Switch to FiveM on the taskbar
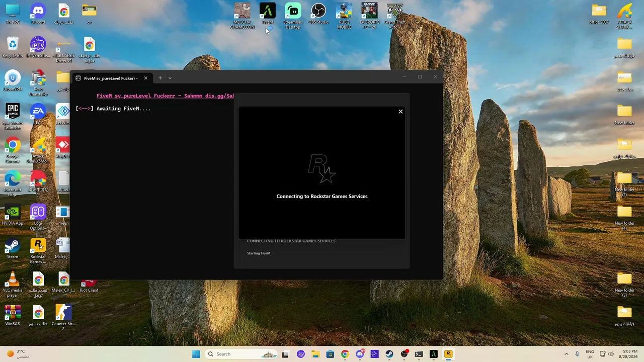Image resolution: width=644 pixels, height=362 pixels. coord(434,354)
